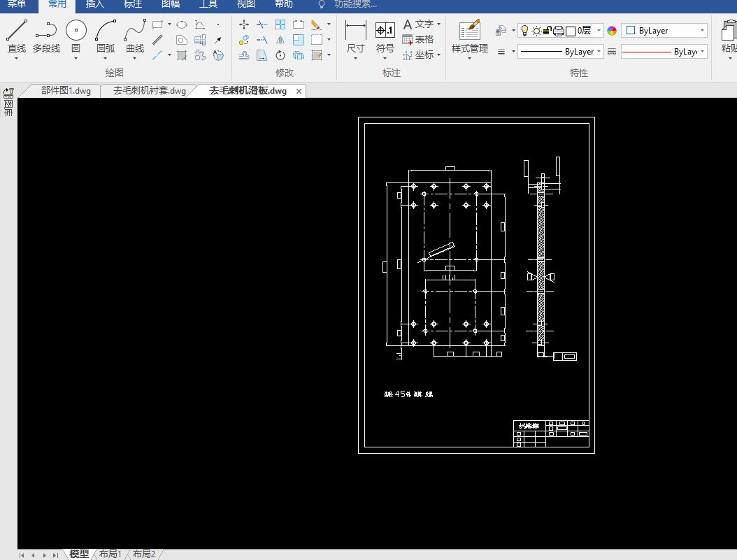Expand the 圆 dropdown arrow
The image size is (737, 560).
[76, 59]
